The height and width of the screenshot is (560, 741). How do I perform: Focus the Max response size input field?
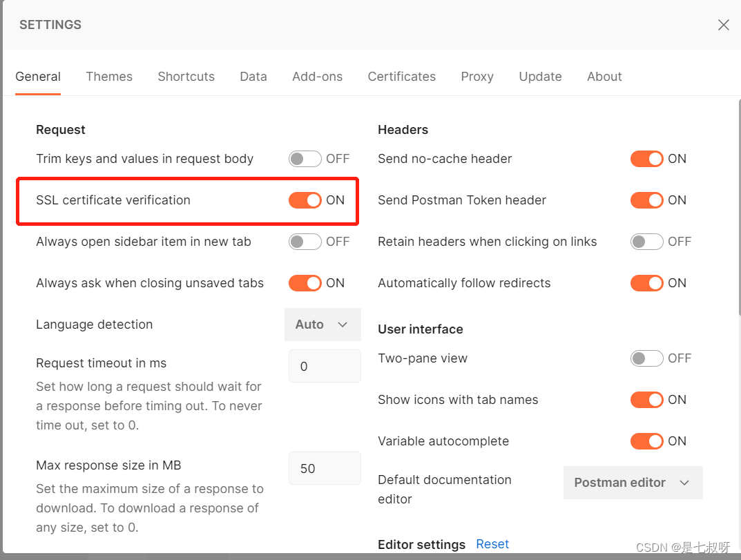325,468
